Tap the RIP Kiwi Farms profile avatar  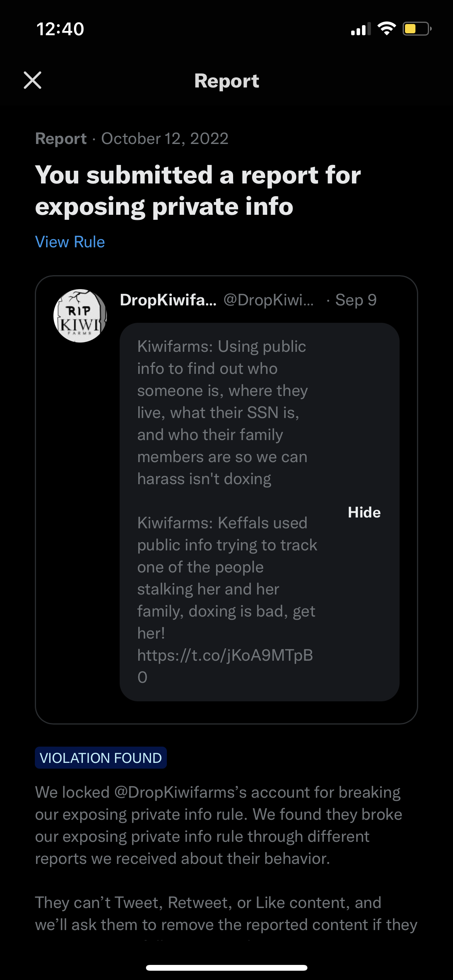[x=80, y=316]
